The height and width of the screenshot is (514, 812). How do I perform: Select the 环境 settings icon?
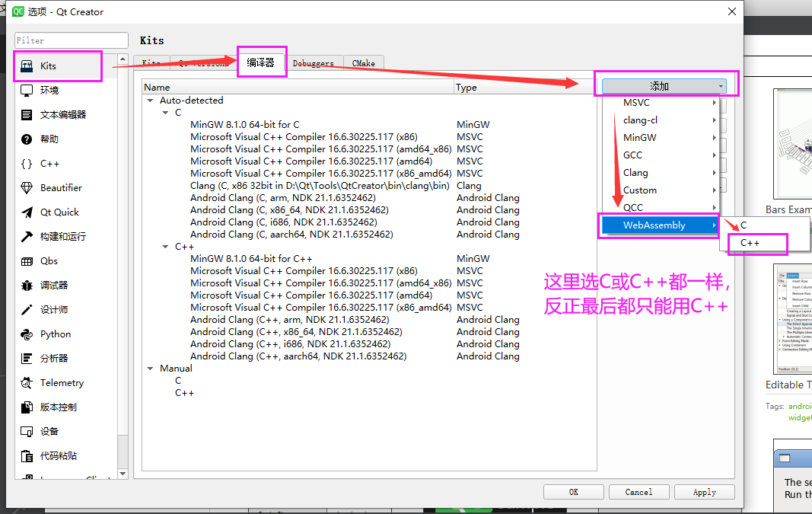(x=49, y=91)
